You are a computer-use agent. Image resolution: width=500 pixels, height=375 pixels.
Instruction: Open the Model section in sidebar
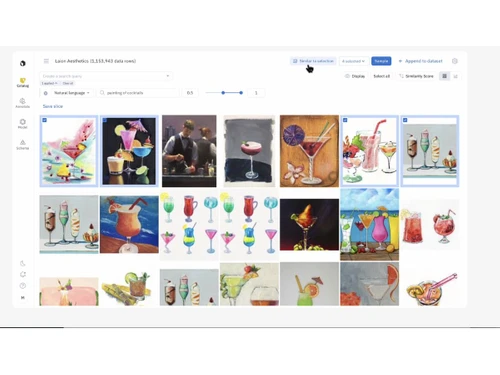(23, 124)
